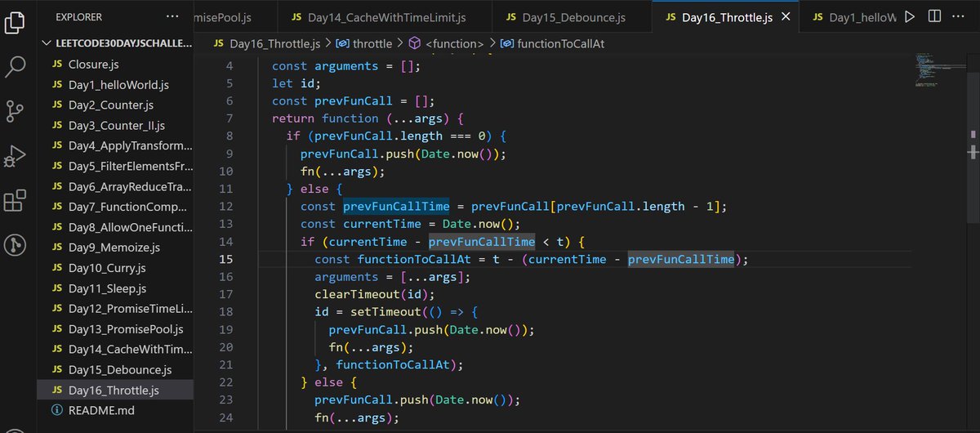
Task: Click 'arguments = [...args];' line
Action: pos(393,277)
